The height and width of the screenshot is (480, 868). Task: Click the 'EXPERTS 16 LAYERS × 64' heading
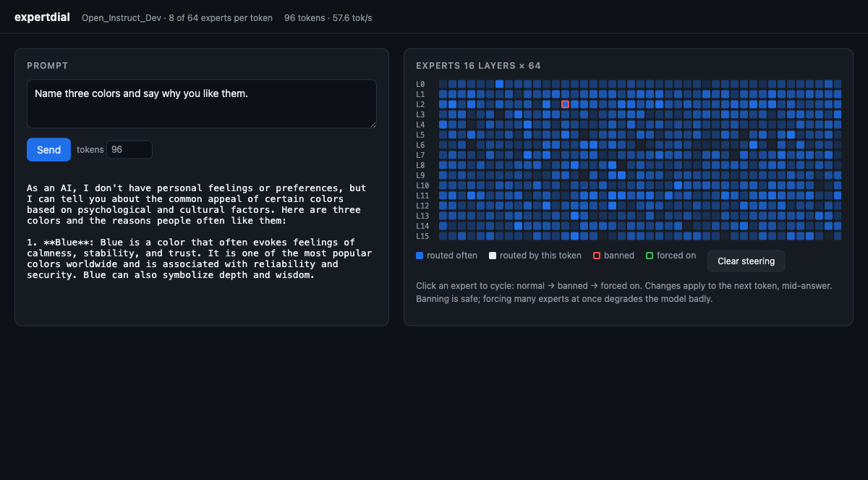pos(479,66)
